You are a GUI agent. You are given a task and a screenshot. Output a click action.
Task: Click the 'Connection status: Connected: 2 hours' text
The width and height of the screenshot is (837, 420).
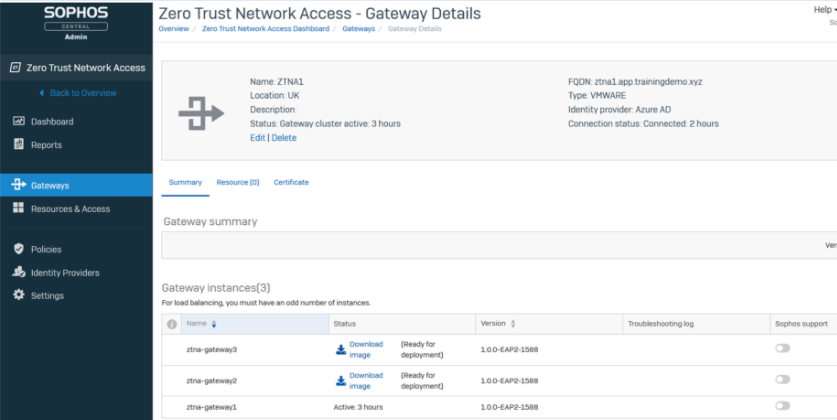[643, 123]
